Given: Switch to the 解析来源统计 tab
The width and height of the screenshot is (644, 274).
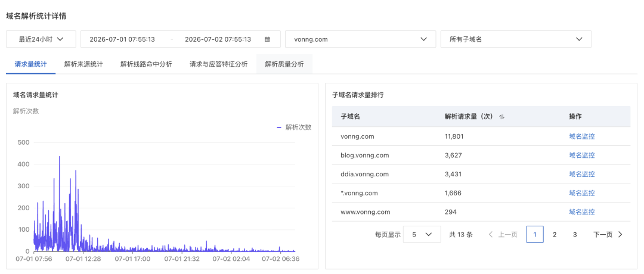Looking at the screenshot, I should point(83,64).
